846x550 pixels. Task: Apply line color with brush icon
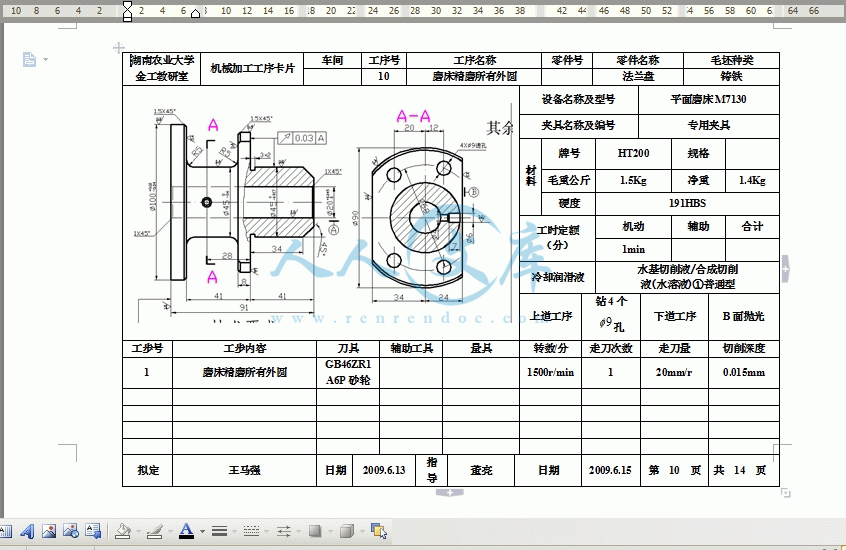[x=155, y=532]
